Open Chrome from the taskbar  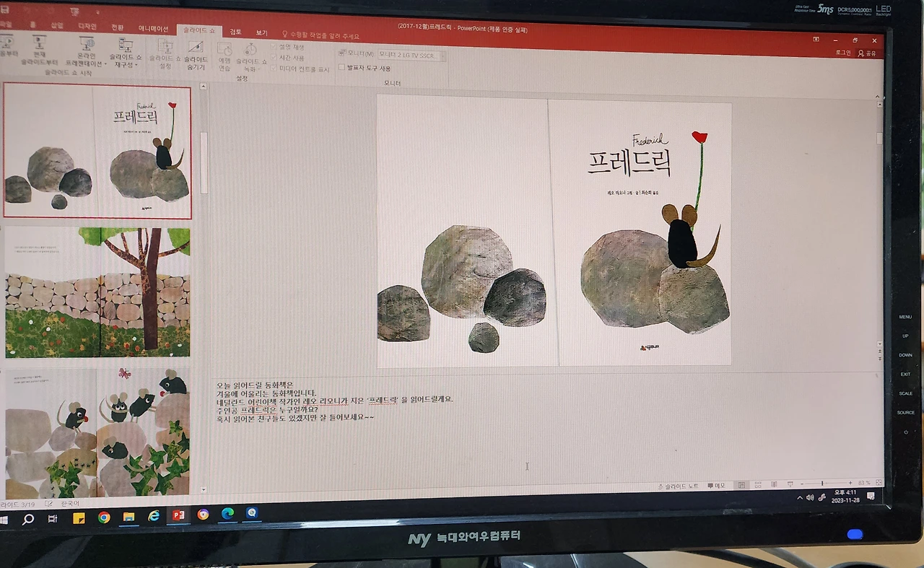pyautogui.click(x=104, y=517)
